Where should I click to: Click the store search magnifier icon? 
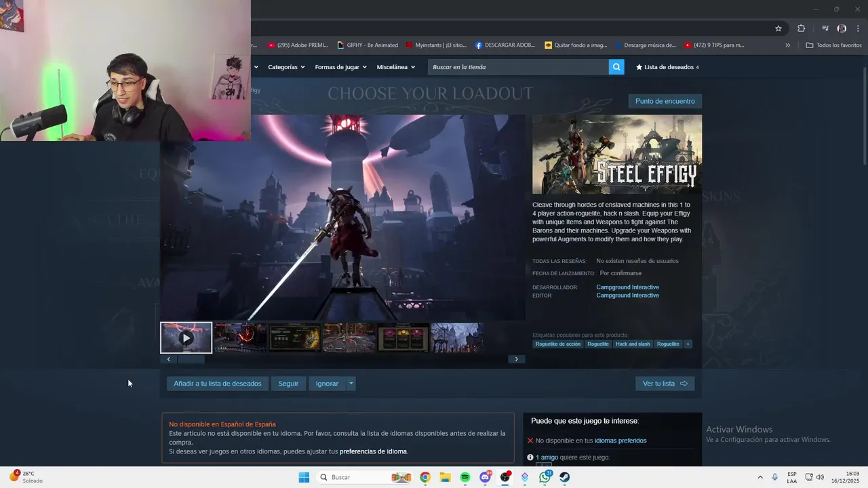point(616,66)
